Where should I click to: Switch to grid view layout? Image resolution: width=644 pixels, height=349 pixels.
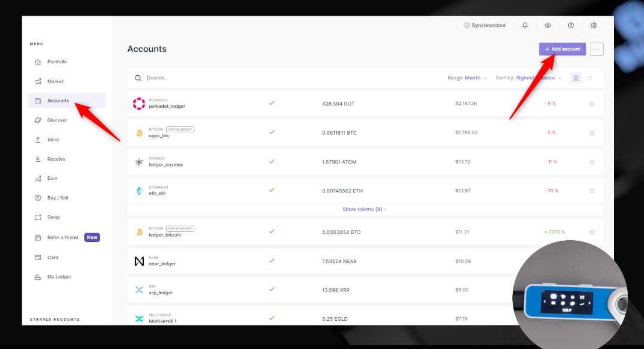tap(590, 78)
